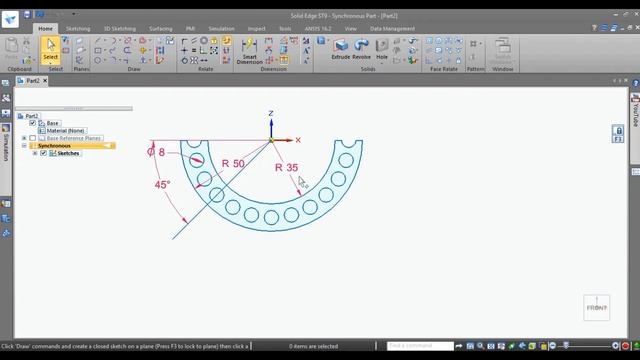
Task: Open the YouTube side panel tab
Action: coord(635,111)
